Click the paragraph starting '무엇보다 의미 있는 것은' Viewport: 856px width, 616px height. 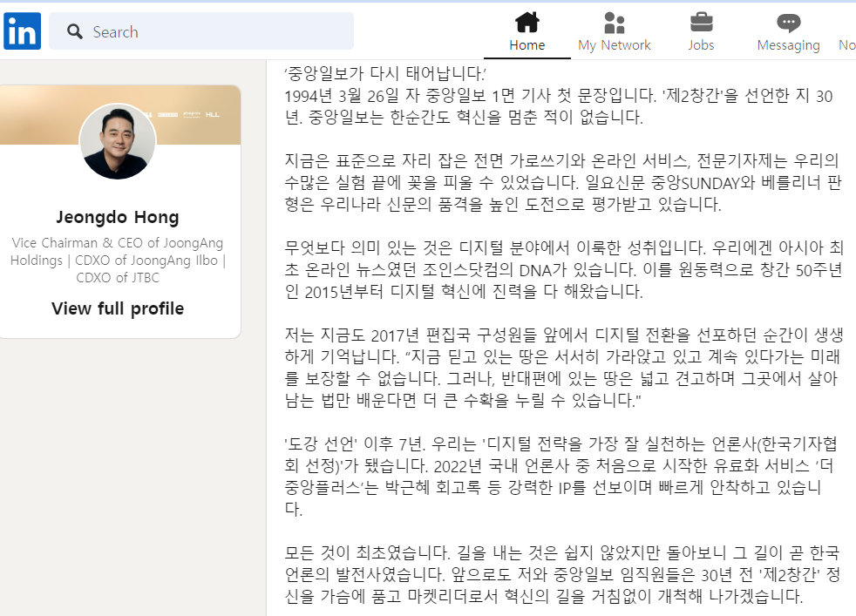tap(563, 269)
